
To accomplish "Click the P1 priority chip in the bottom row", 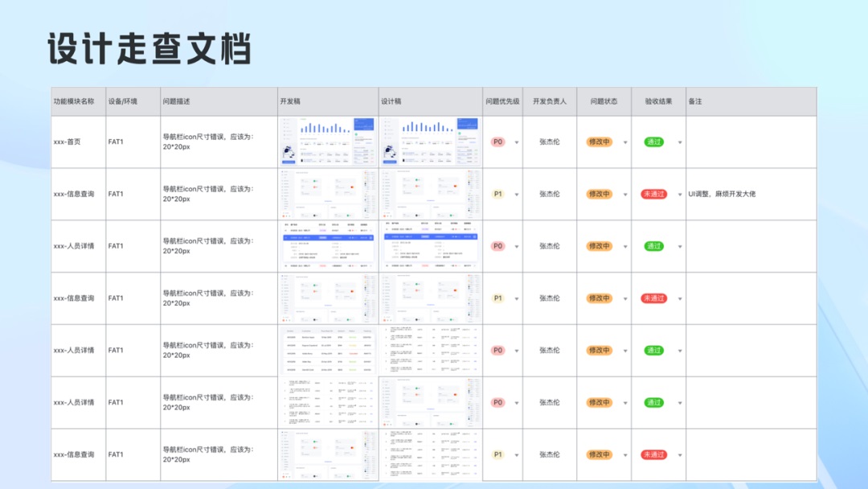I will point(497,454).
